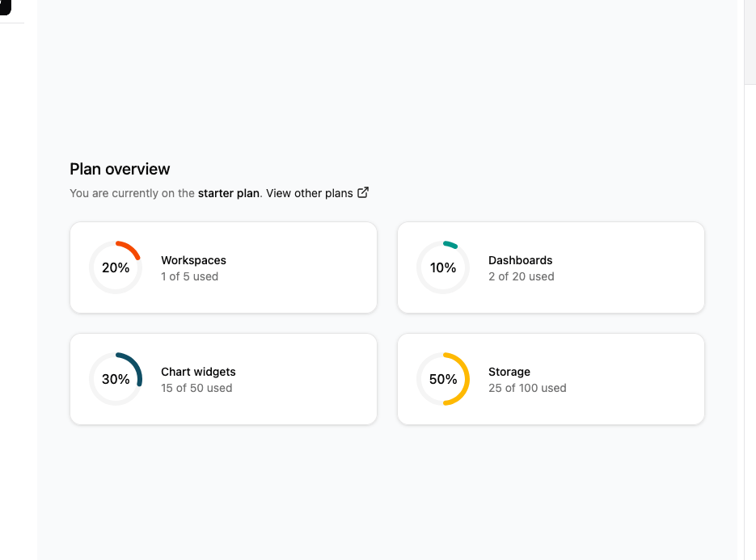756x560 pixels.
Task: Click the '15 of 50 used' text
Action: (196, 389)
